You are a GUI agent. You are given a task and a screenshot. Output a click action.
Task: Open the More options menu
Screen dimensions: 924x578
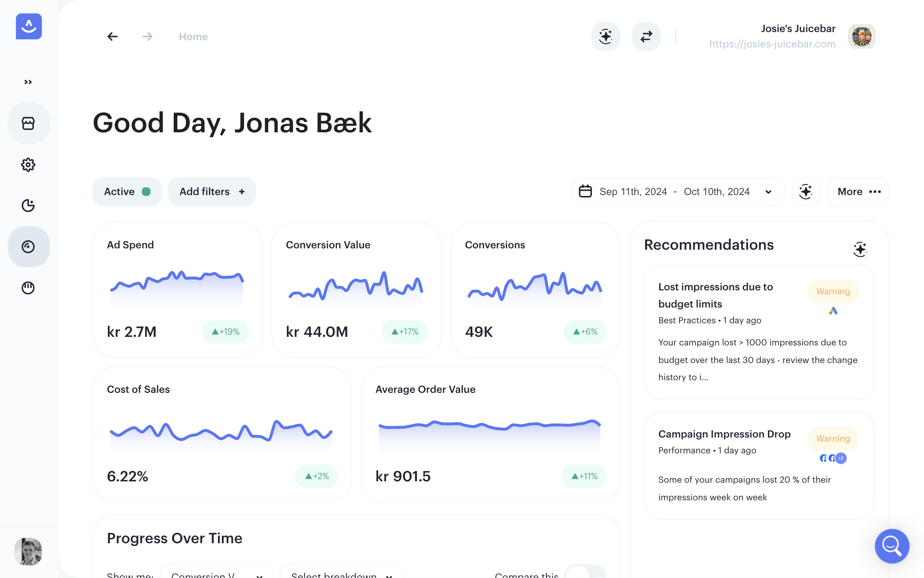pos(858,191)
